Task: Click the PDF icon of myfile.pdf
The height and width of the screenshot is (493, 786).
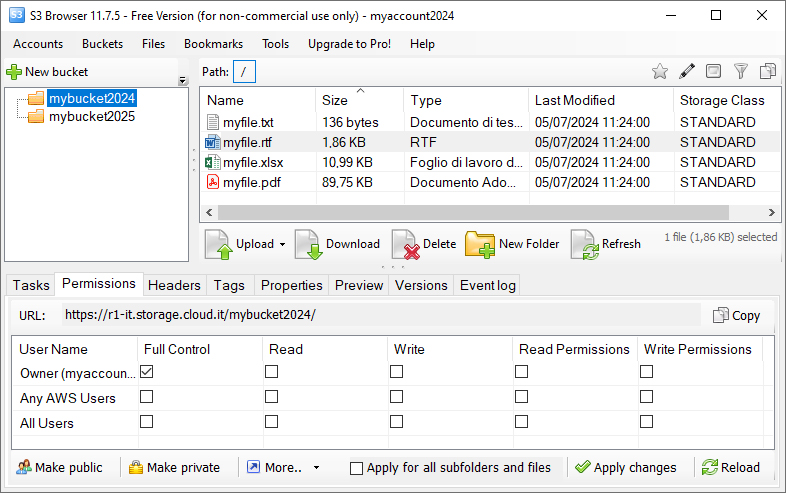Action: pyautogui.click(x=213, y=182)
